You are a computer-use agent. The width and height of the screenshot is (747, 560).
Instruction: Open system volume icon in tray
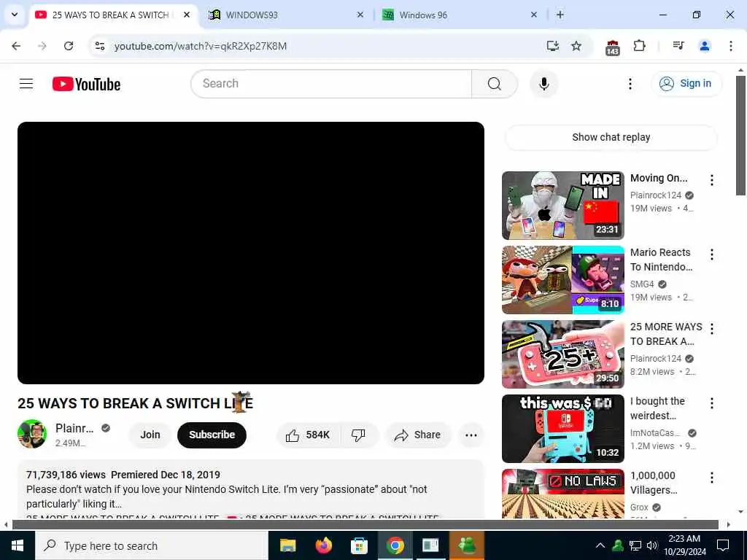[652, 545]
